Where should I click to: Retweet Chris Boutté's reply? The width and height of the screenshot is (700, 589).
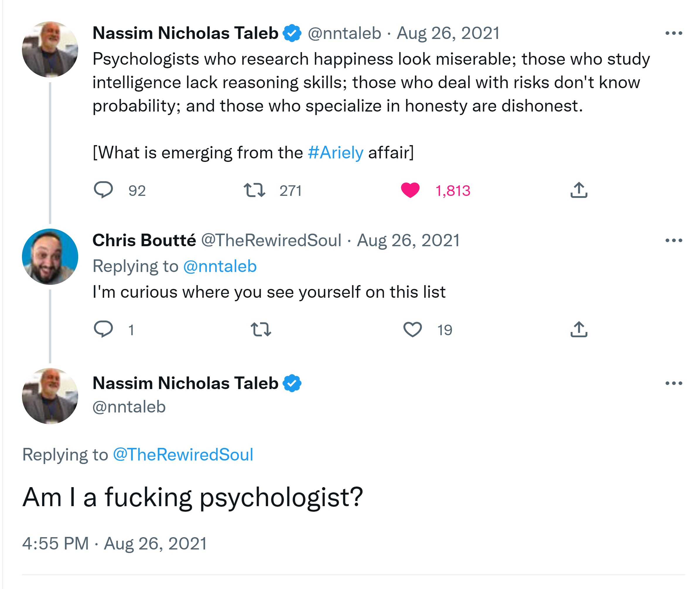click(261, 329)
